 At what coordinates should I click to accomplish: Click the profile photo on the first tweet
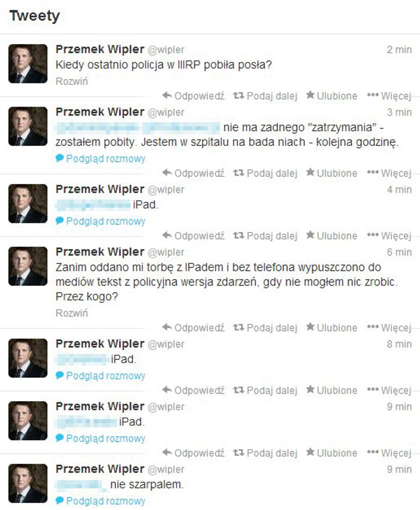coord(27,64)
